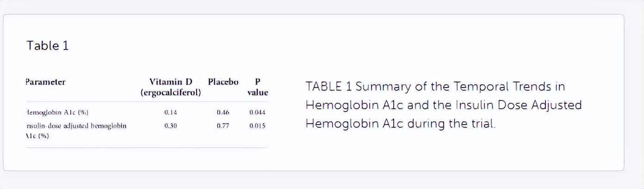
Task: Click the "(ergocalciferol)" subheader text
Action: (x=170, y=92)
